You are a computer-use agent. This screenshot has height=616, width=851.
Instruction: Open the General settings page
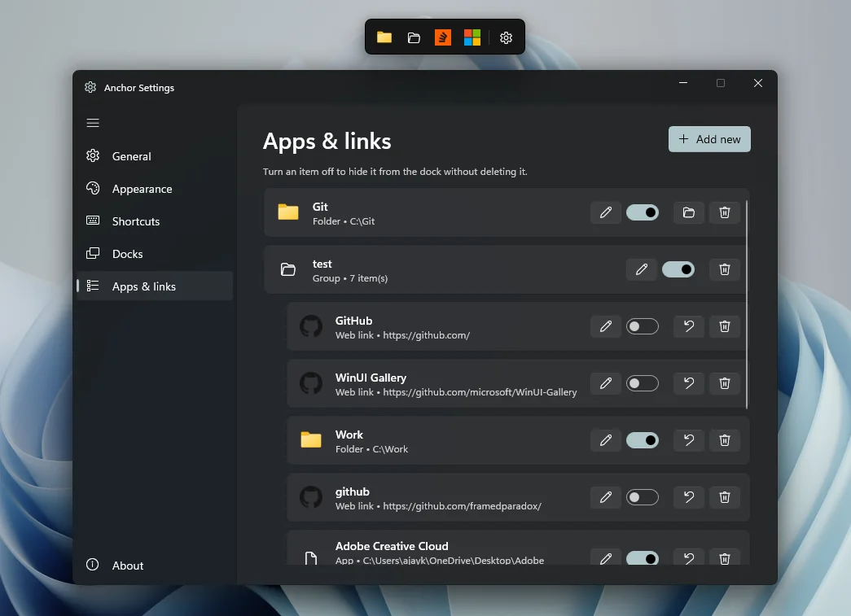tap(155, 156)
